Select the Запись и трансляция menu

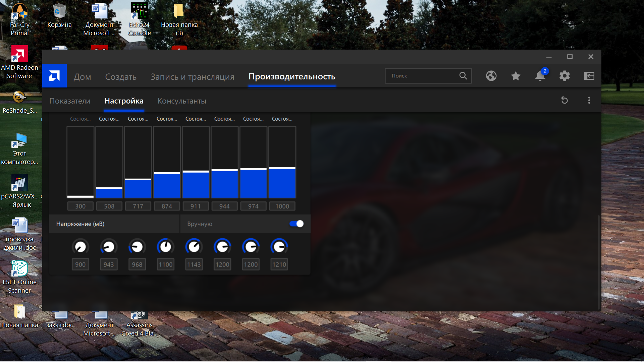click(x=192, y=77)
